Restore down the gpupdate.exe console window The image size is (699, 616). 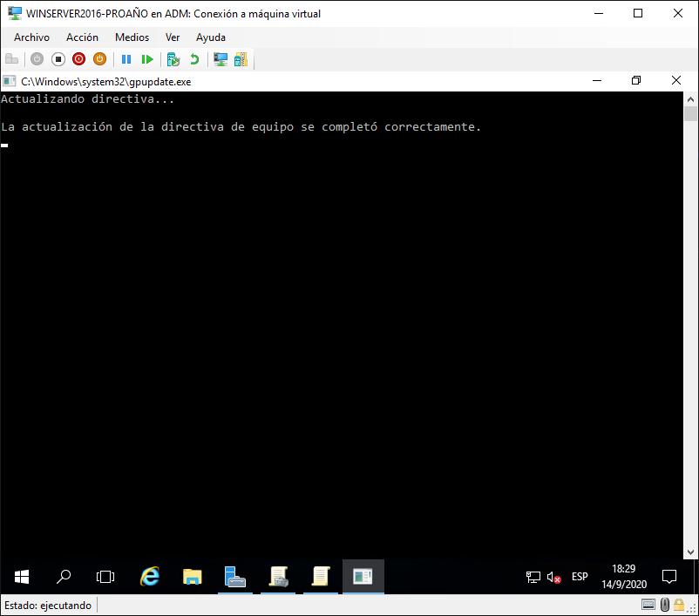click(636, 81)
